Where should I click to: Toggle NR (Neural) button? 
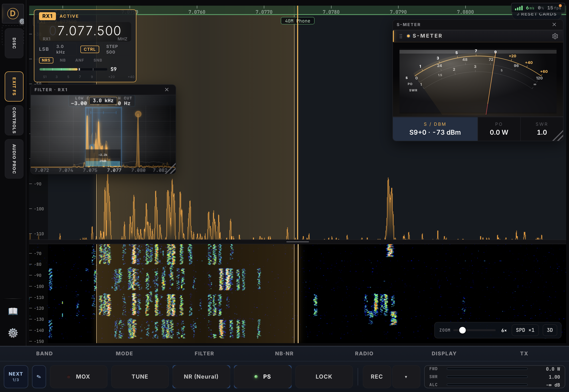(x=201, y=376)
